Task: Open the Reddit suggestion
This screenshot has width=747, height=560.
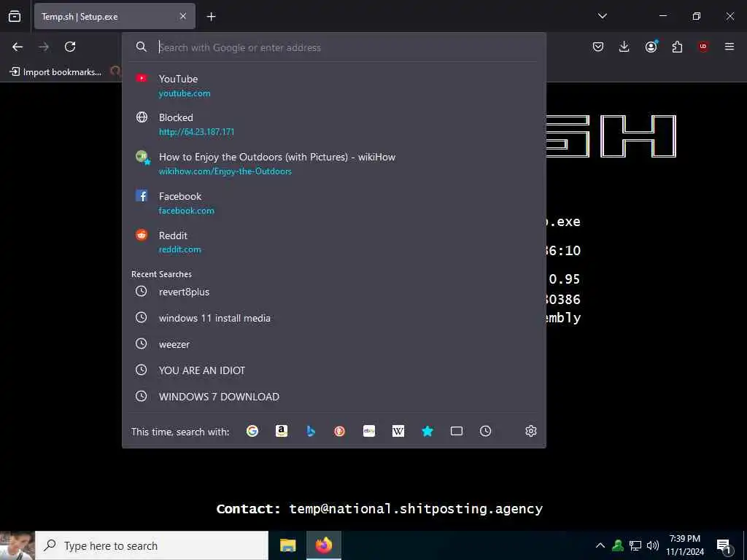Action: coord(333,242)
